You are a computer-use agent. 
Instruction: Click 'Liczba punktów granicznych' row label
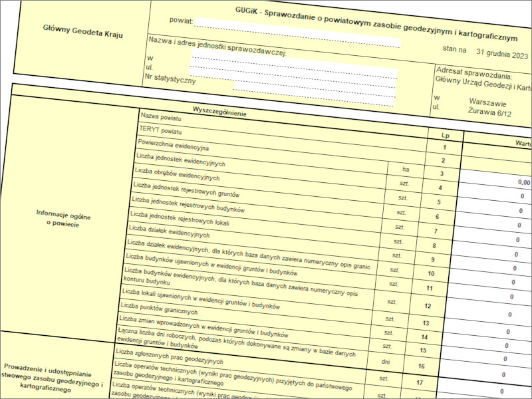159,309
